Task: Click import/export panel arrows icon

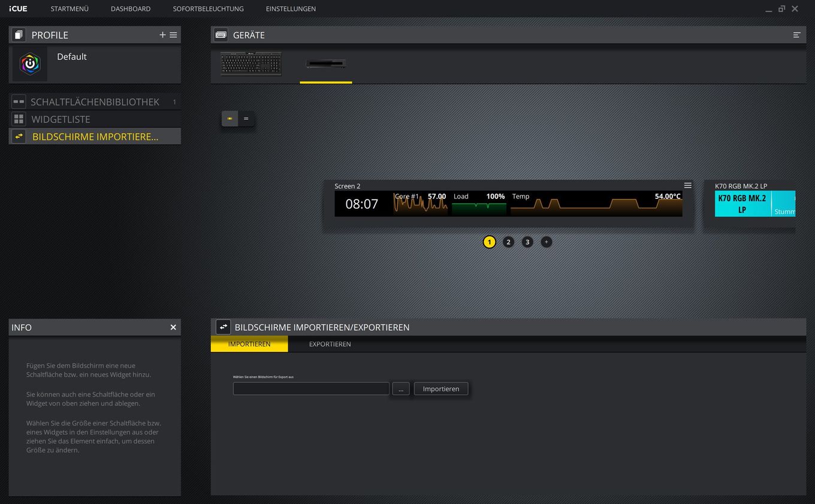Action: 224,327
